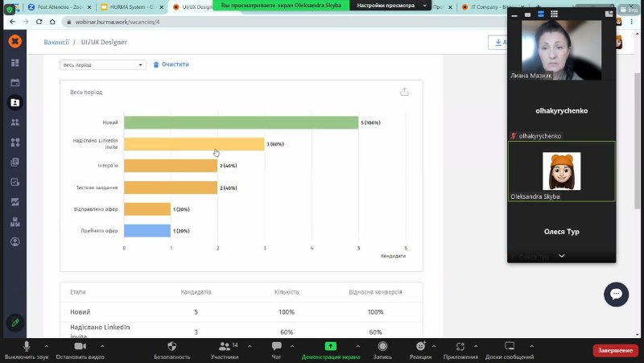Click the blue 'Прийнято офер' bar

(147, 230)
